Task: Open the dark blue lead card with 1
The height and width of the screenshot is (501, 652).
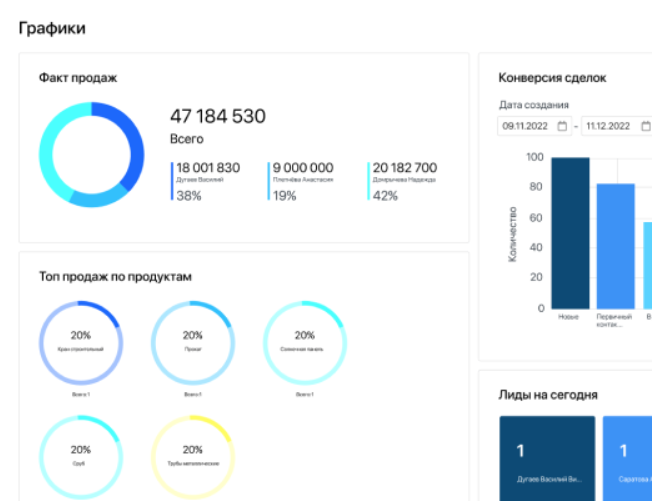Action: 547,459
